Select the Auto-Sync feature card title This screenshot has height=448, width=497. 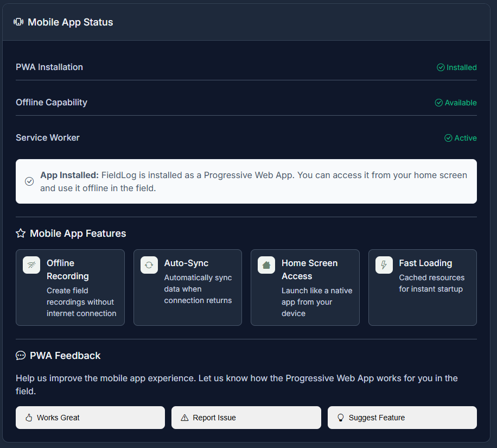tap(186, 263)
